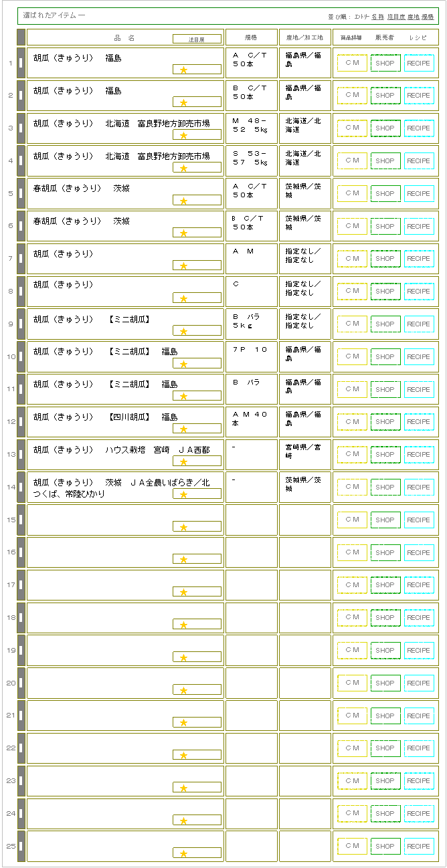This screenshot has width=447, height=868.
Task: Click product name ハウス栽培 宮崎 JA西都
Action: point(121,450)
